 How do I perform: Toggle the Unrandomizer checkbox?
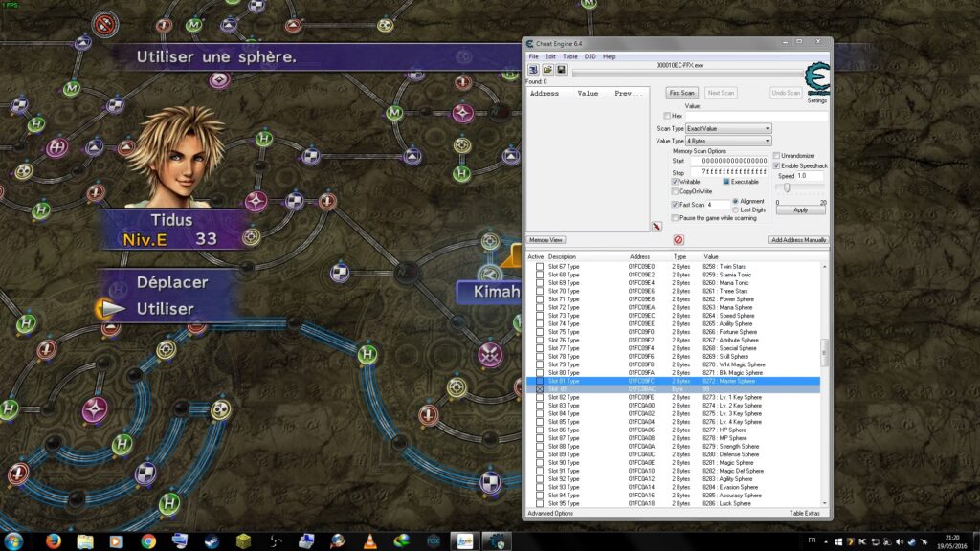coord(776,156)
